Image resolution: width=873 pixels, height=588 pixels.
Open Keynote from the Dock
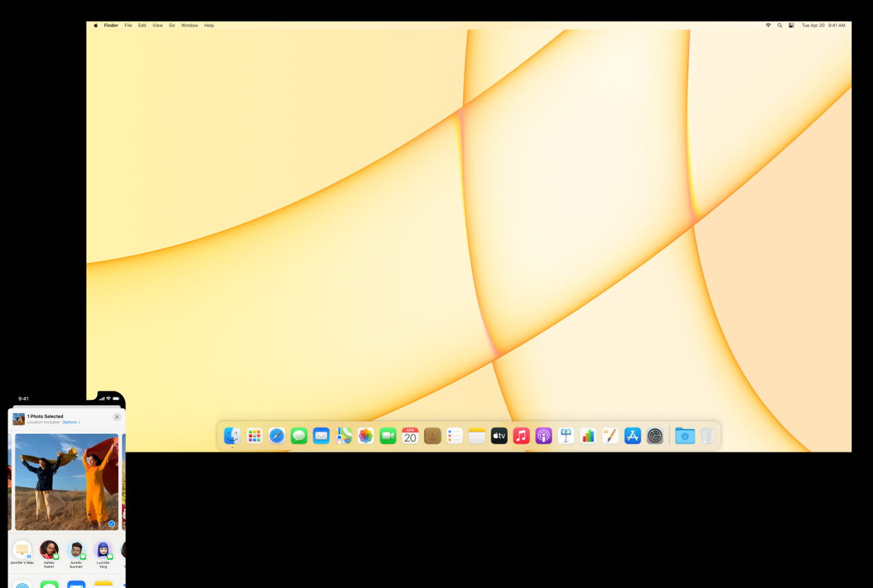[566, 436]
